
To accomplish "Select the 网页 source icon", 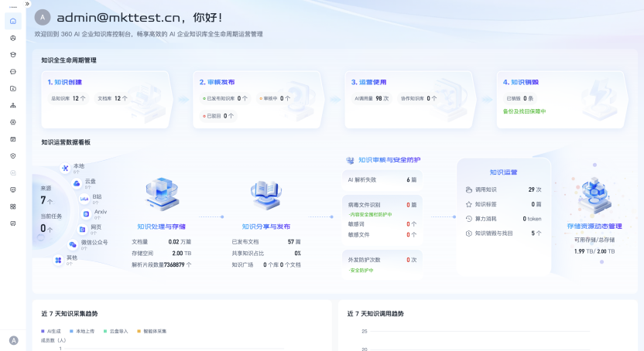I will click(82, 229).
